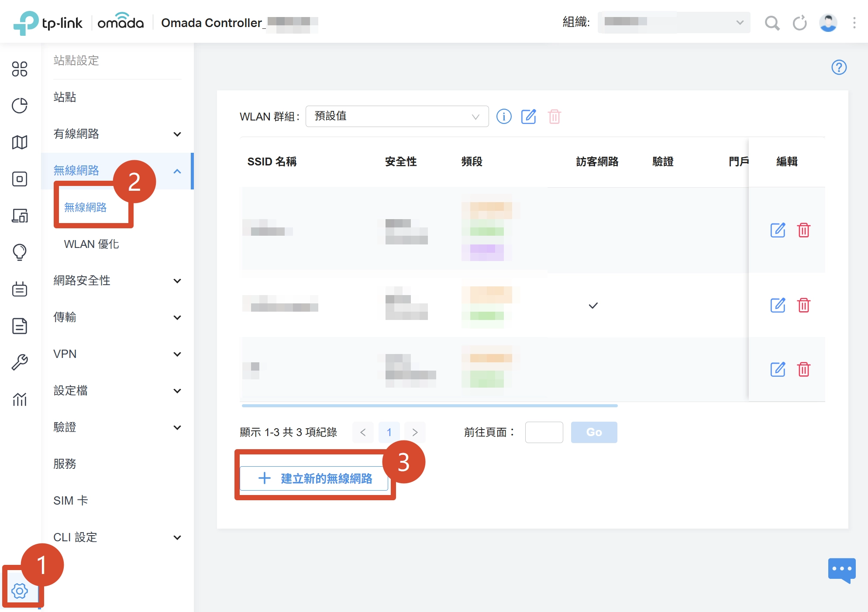The height and width of the screenshot is (612, 868).
Task: Expand the 網路安全性 section
Action: (117, 280)
